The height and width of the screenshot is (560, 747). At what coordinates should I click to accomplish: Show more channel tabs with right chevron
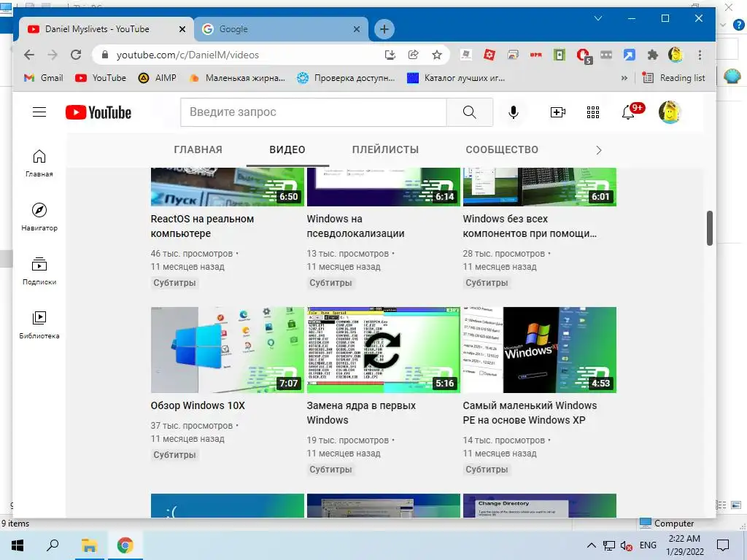click(x=599, y=150)
